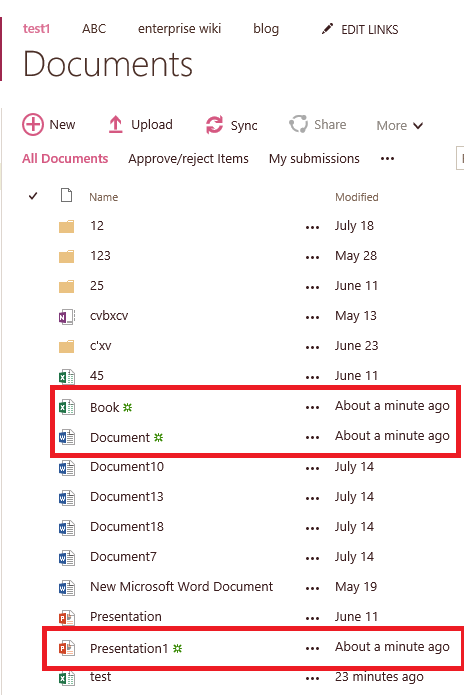Image resolution: width=464 pixels, height=695 pixels.
Task: Click the Excel icon for Book
Action: (x=67, y=407)
